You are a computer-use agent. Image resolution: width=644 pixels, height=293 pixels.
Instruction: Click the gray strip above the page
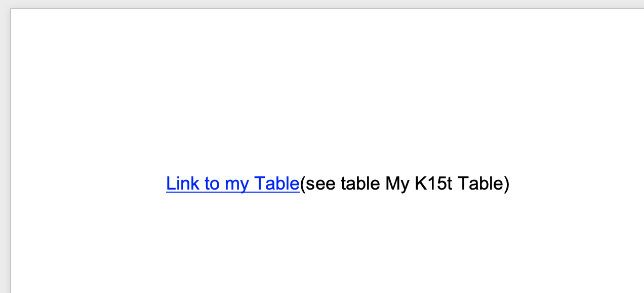pyautogui.click(x=324, y=4)
